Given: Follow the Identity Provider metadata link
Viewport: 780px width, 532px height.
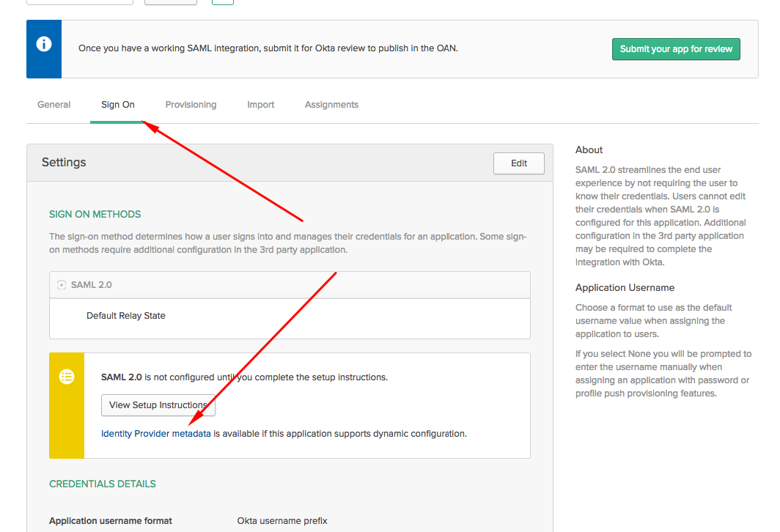Looking at the screenshot, I should [x=154, y=433].
